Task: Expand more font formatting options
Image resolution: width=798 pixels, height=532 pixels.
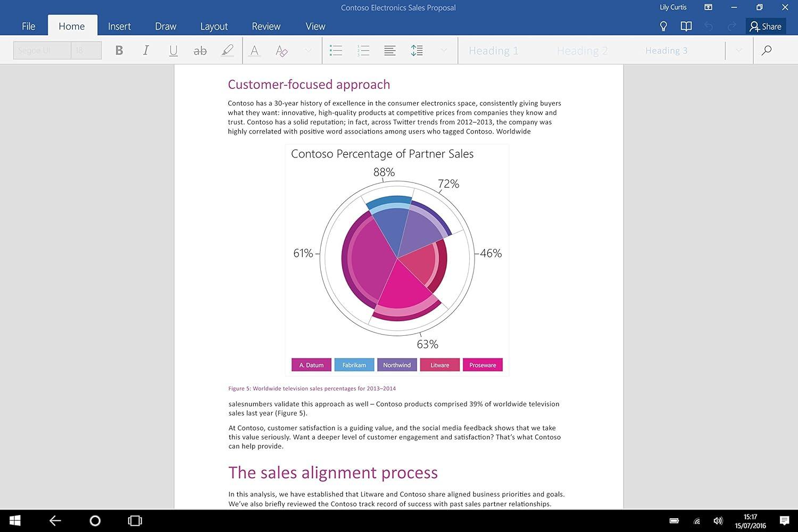Action: [308, 50]
